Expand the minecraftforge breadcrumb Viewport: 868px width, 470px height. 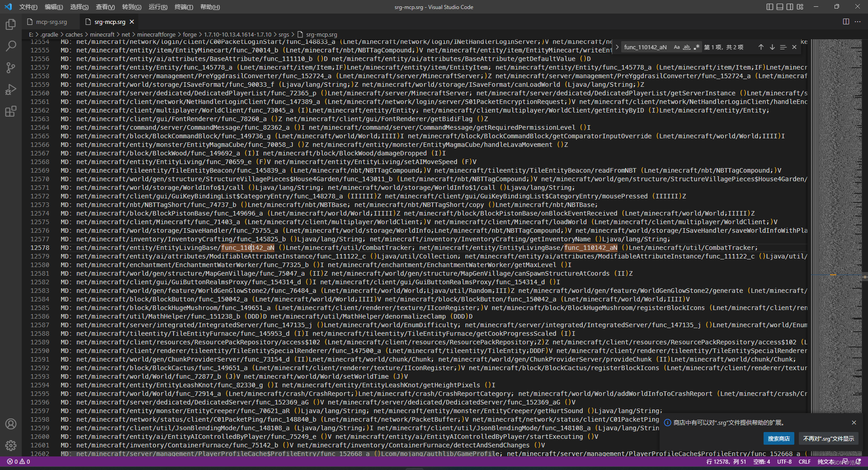(x=156, y=34)
